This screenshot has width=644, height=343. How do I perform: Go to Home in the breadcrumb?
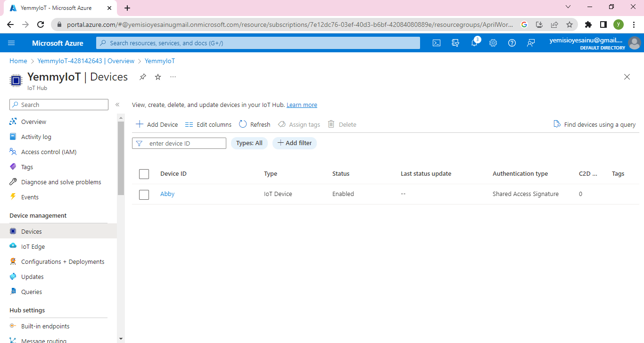click(18, 61)
